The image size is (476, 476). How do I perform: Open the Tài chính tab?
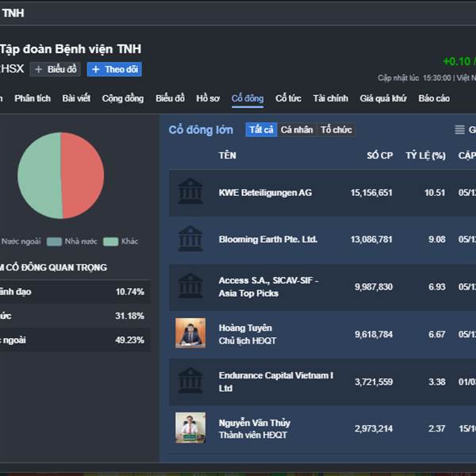[x=331, y=98]
